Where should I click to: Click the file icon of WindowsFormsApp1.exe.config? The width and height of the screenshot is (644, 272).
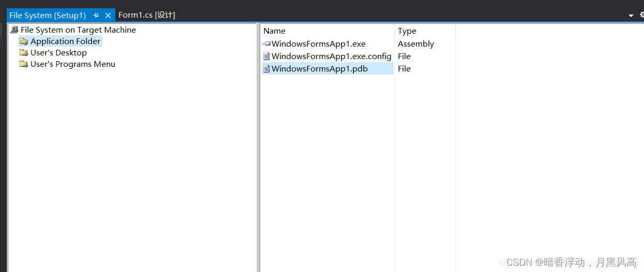[x=266, y=56]
